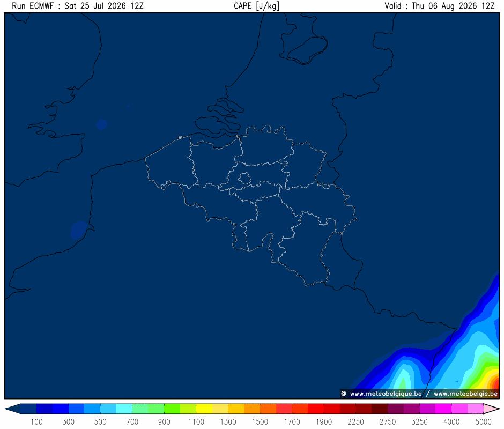
Task: Click the red high-CAPE area in corner
Action: [x=495, y=383]
